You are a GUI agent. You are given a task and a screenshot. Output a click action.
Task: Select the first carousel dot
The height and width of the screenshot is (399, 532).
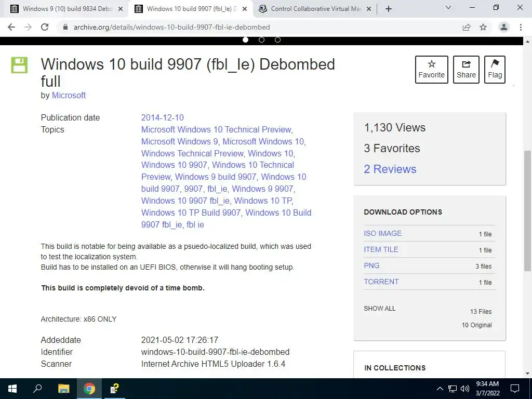point(245,39)
